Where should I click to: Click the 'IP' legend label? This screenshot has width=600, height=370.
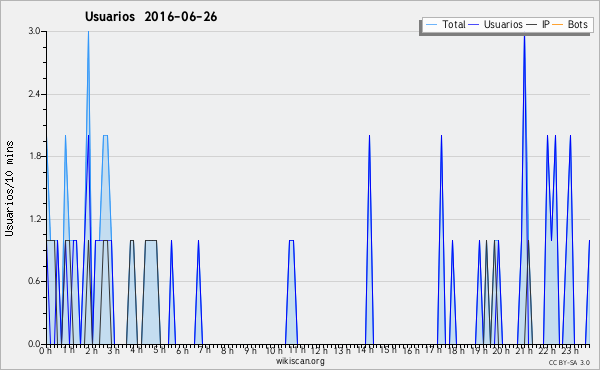[546, 24]
